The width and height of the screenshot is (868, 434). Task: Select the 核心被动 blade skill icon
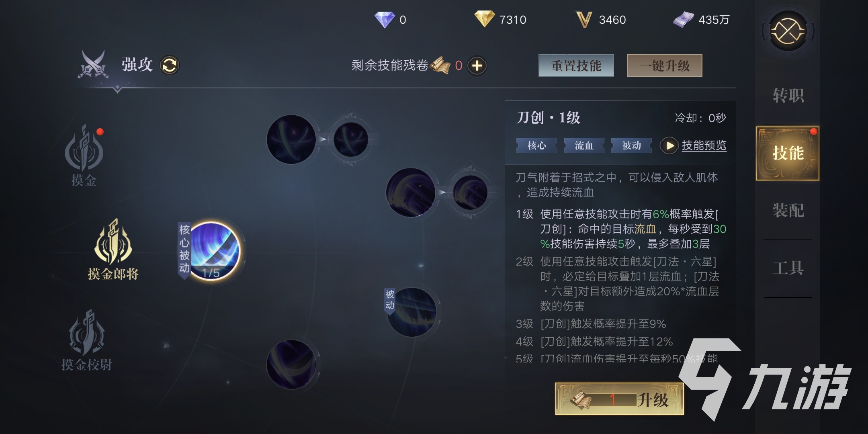tap(214, 251)
